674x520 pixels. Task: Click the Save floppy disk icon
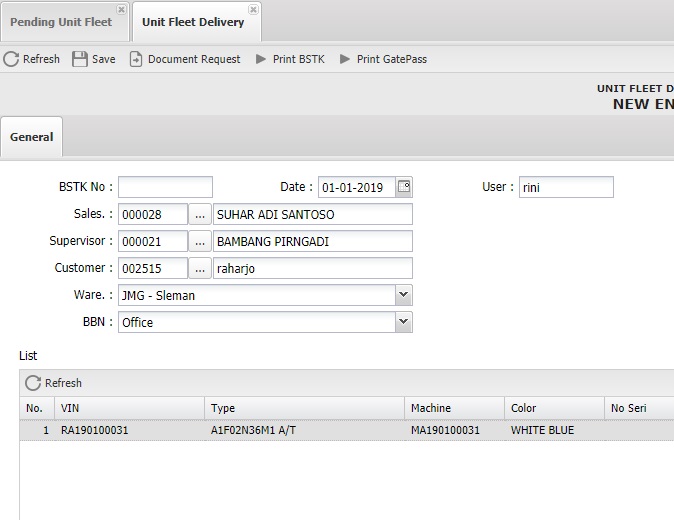click(80, 59)
